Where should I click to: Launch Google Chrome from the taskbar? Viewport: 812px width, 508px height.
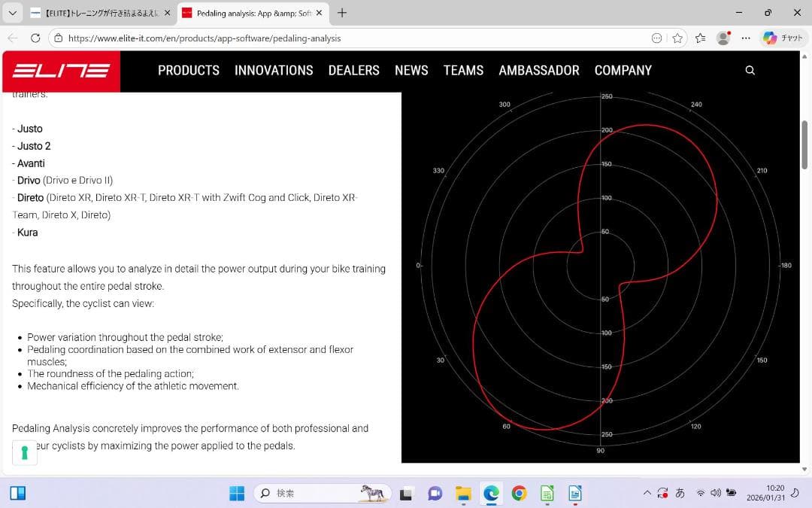click(x=519, y=493)
